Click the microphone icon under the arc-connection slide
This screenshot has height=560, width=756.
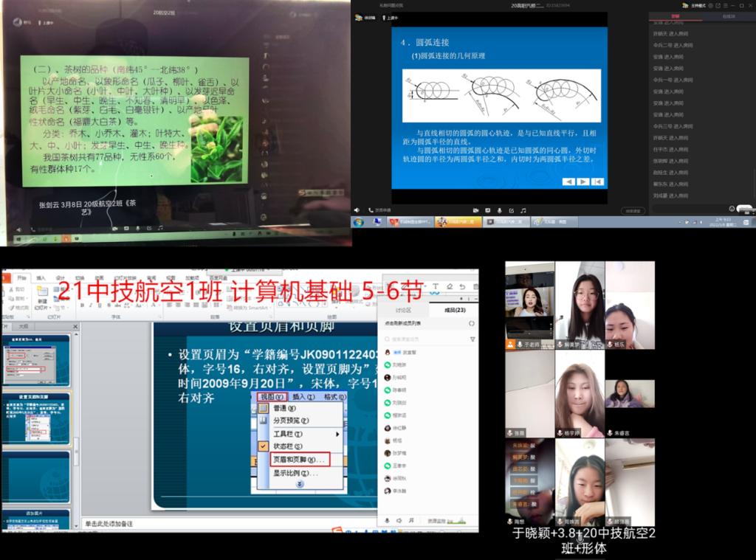pyautogui.click(x=498, y=210)
